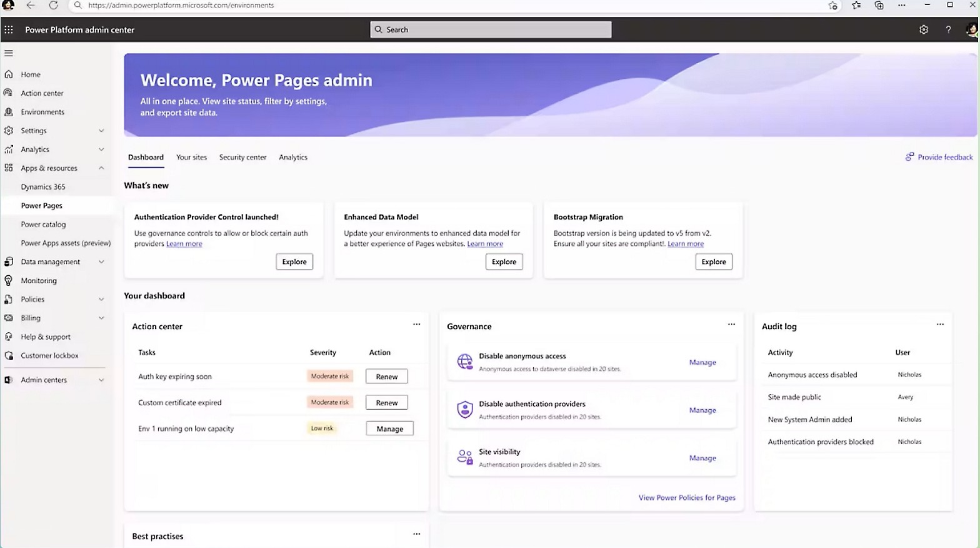Click the browser address bar URL
Viewport: 980px width, 548px height.
tap(181, 5)
